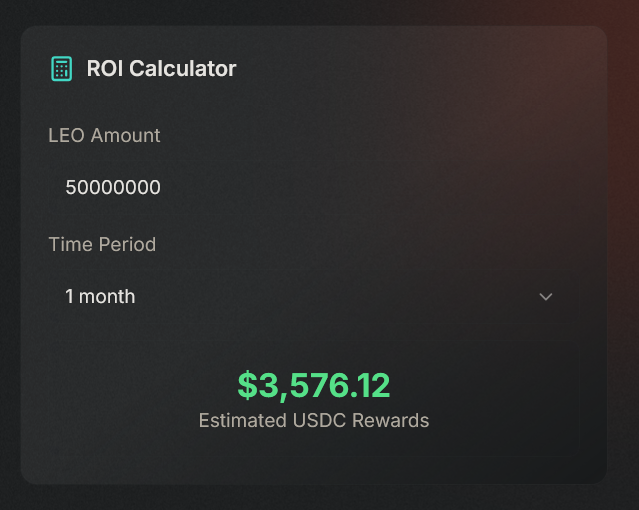Click the word ROI in the card title
This screenshot has width=639, height=510.
[105, 68]
